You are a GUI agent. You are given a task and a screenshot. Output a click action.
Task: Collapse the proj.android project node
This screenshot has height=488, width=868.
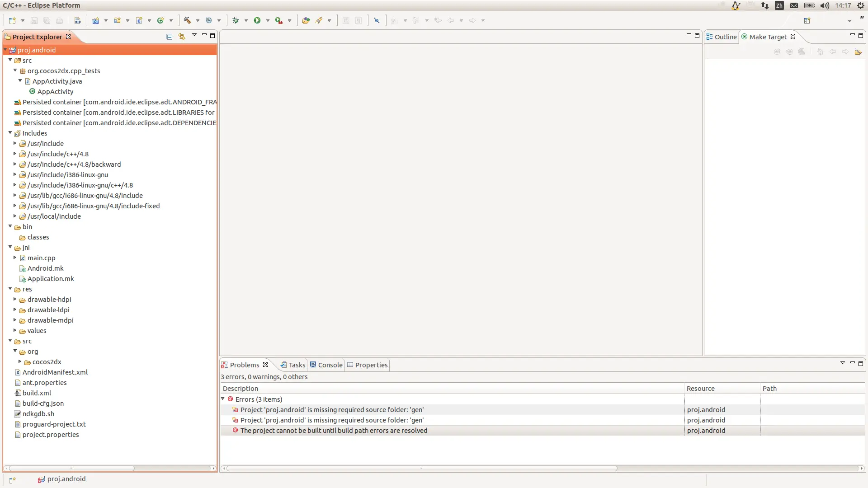(x=5, y=50)
